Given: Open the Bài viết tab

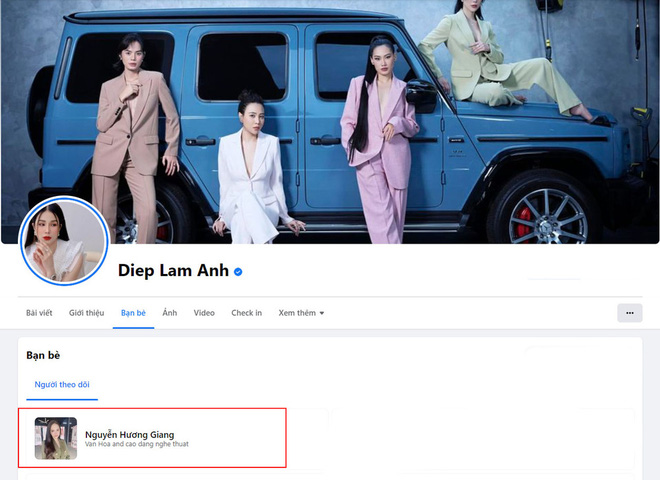Looking at the screenshot, I should [39, 313].
